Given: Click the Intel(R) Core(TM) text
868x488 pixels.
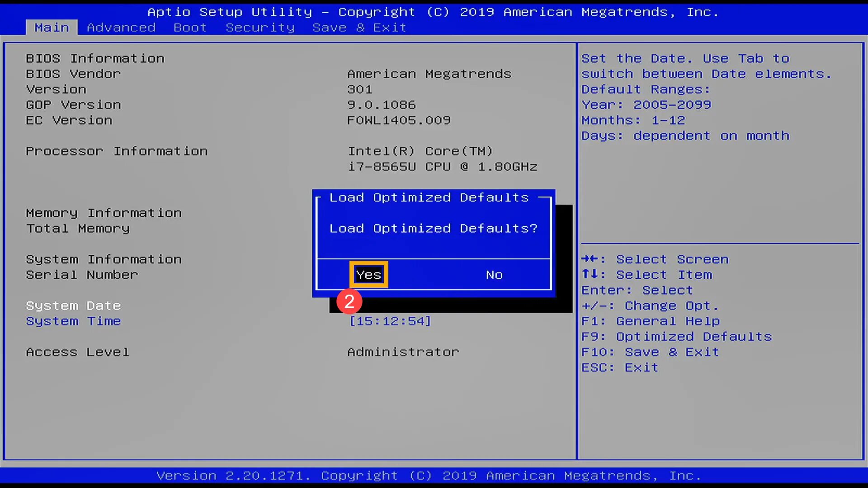Looking at the screenshot, I should click(420, 151).
